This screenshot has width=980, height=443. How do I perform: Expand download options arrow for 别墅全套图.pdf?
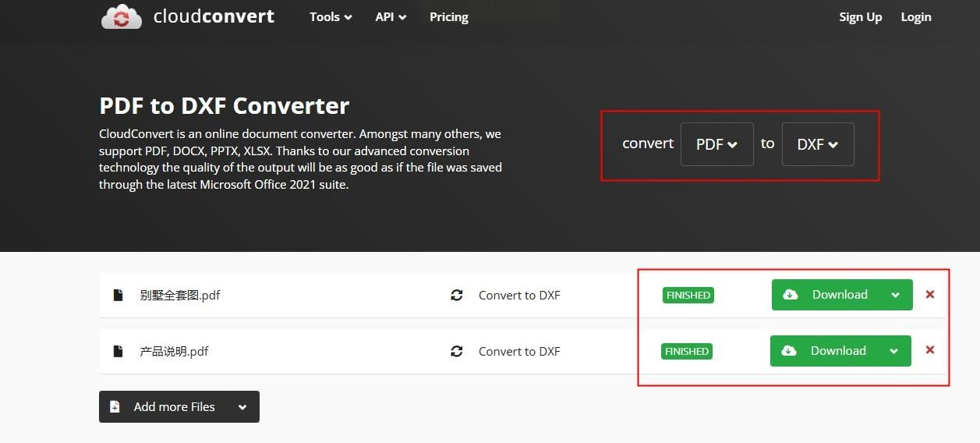pyautogui.click(x=896, y=295)
